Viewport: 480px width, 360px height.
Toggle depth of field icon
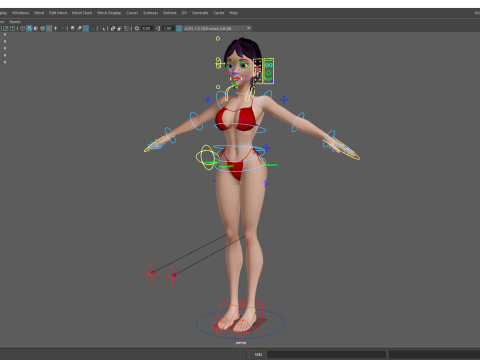tap(93, 28)
